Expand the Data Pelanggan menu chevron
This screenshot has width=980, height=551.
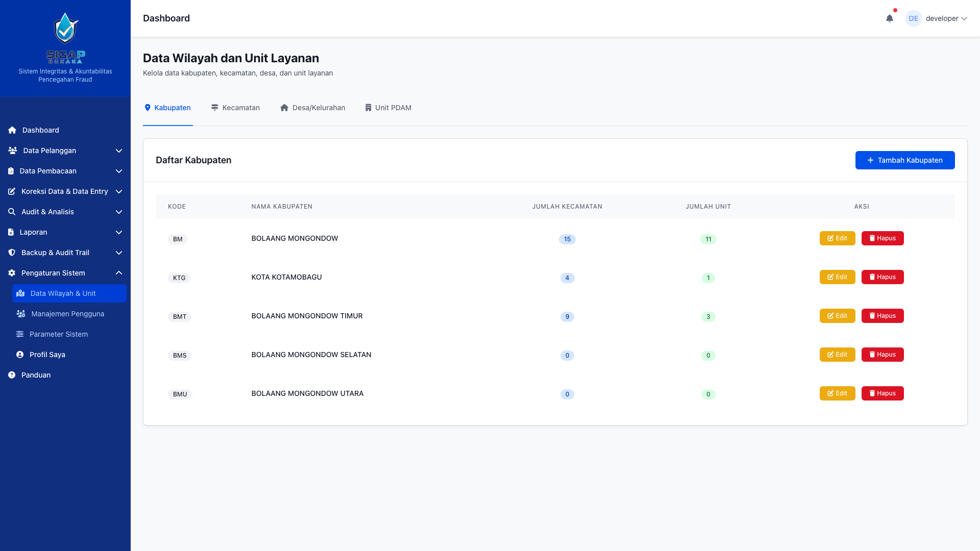(x=119, y=151)
